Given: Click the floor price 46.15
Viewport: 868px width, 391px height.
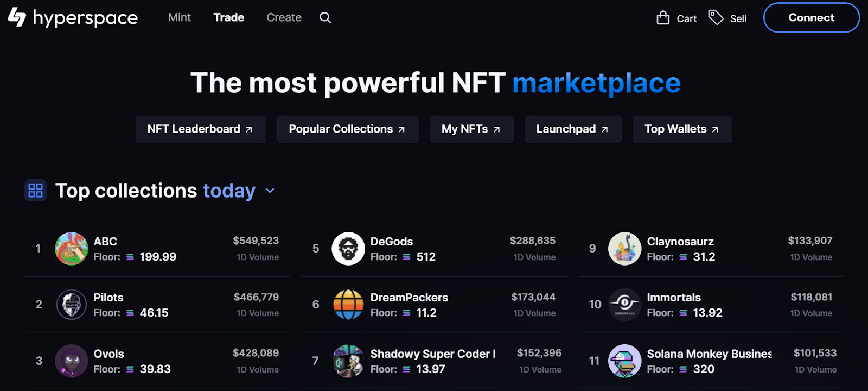Looking at the screenshot, I should tap(154, 313).
